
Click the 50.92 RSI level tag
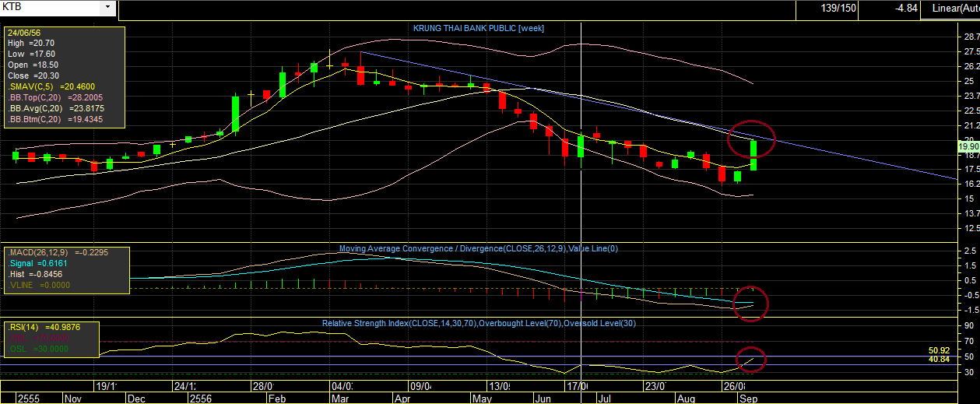(x=939, y=350)
